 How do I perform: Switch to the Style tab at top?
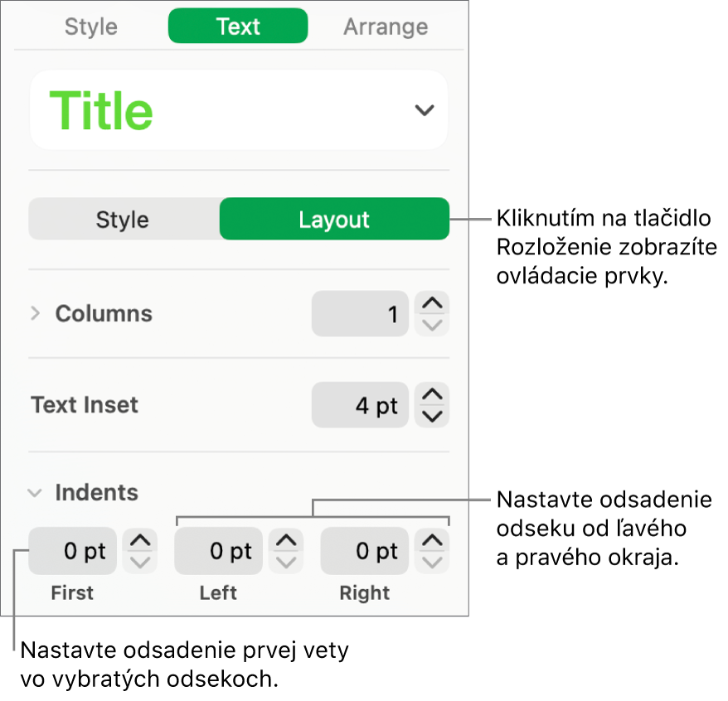click(x=90, y=27)
